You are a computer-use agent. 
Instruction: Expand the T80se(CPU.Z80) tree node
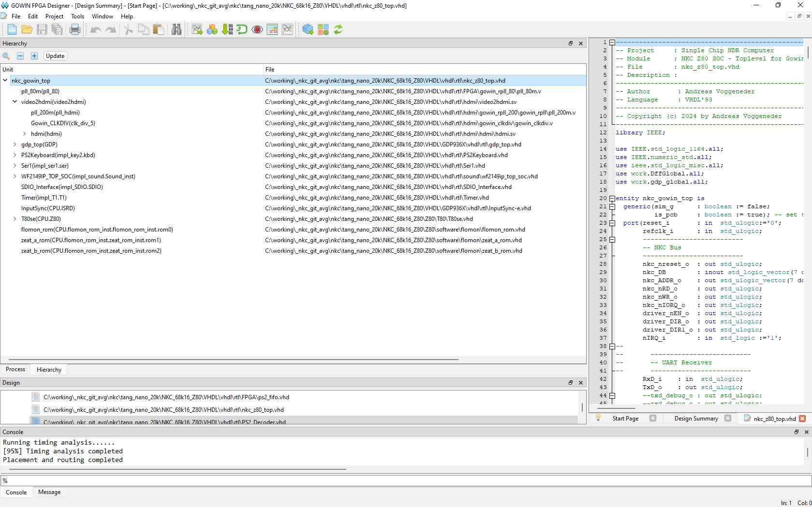[x=15, y=219]
